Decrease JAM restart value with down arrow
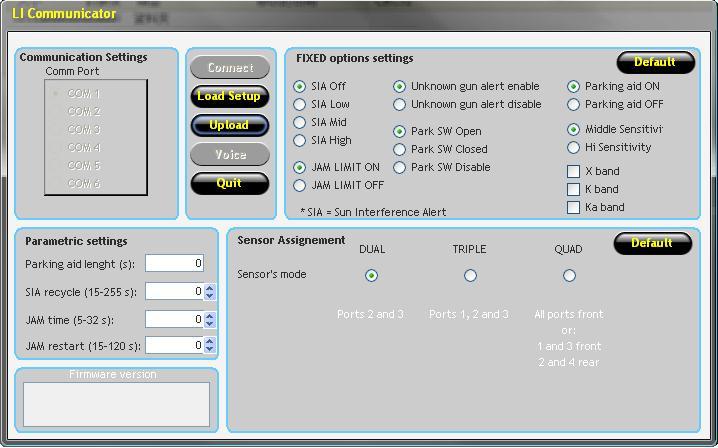Viewport: 718px width, 448px height. coord(210,350)
